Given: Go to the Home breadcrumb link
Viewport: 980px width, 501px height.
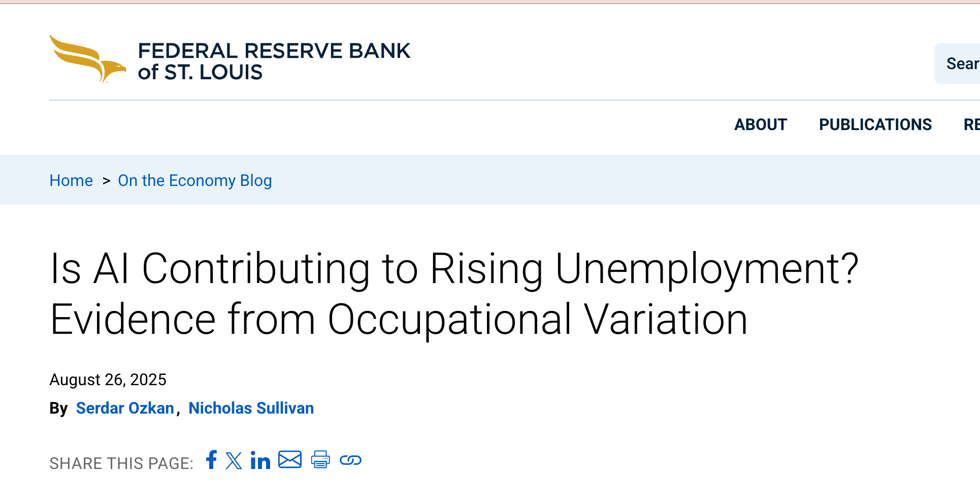Looking at the screenshot, I should coord(71,180).
